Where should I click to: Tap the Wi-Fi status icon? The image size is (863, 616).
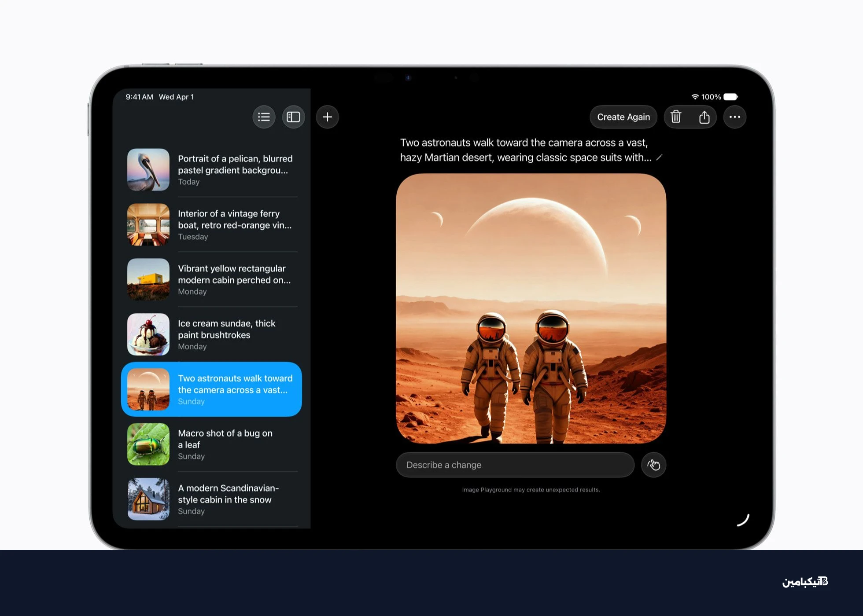point(695,97)
